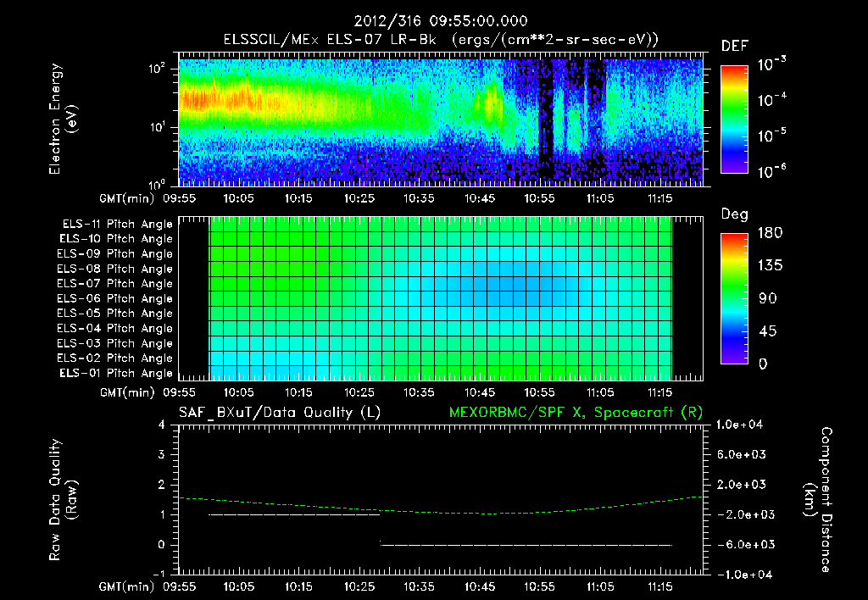Click GMT(min) label under the pitch angle panel
Image resolution: width=868 pixels, height=600 pixels.
pyautogui.click(x=127, y=392)
